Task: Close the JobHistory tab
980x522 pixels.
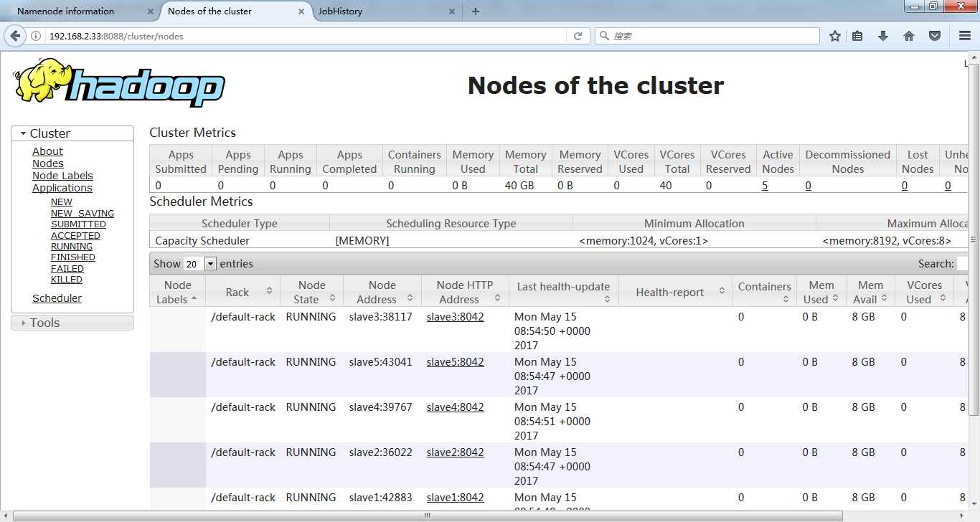Action: (453, 11)
